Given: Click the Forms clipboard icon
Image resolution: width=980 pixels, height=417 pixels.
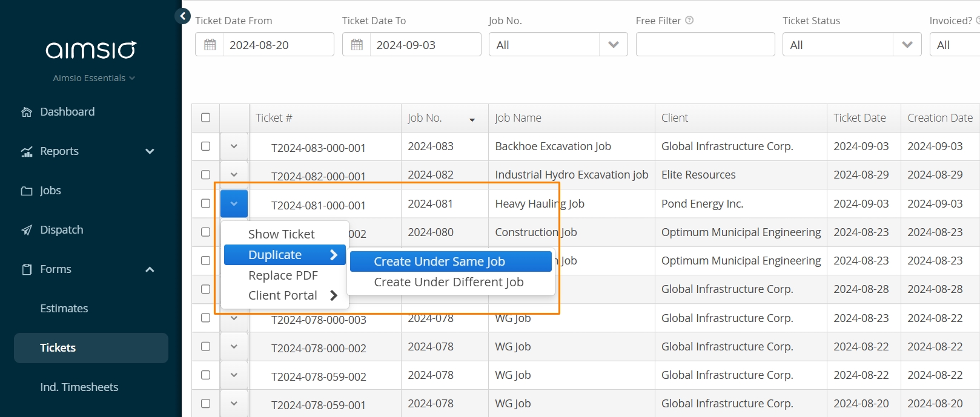Looking at the screenshot, I should click(x=27, y=269).
